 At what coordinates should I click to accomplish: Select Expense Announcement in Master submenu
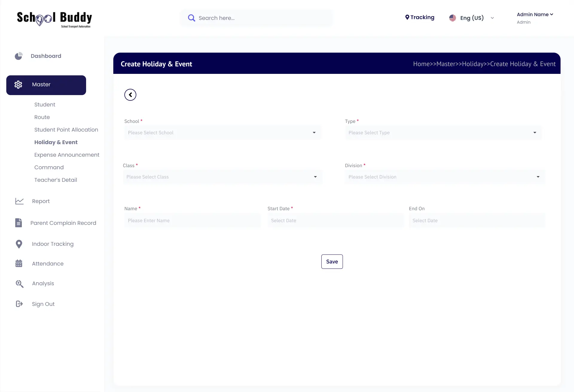point(67,155)
